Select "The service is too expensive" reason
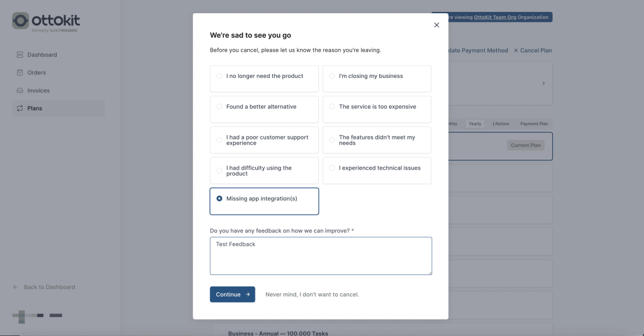Viewport: 644px width, 336px height. click(x=332, y=107)
